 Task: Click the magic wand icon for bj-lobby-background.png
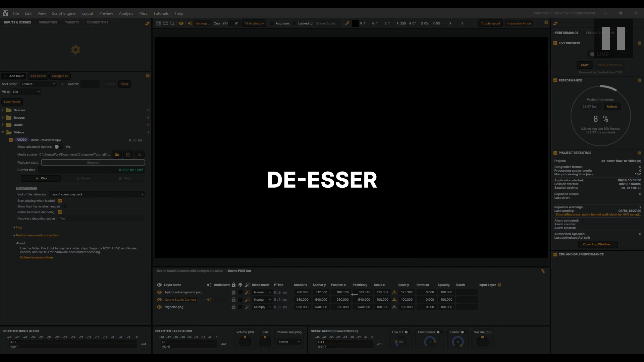(247, 292)
